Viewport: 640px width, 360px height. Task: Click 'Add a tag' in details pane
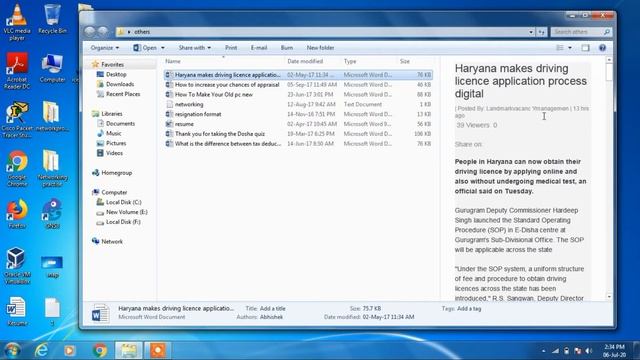pos(469,309)
